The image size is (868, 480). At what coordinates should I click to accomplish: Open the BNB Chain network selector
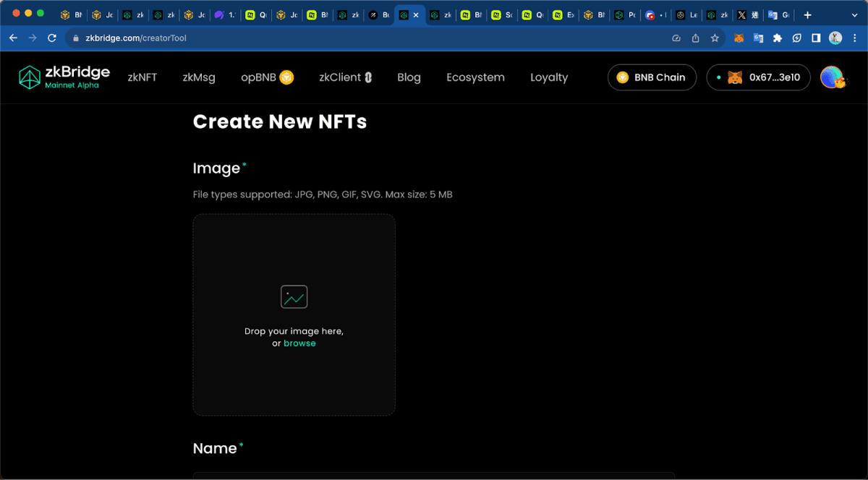pos(652,77)
